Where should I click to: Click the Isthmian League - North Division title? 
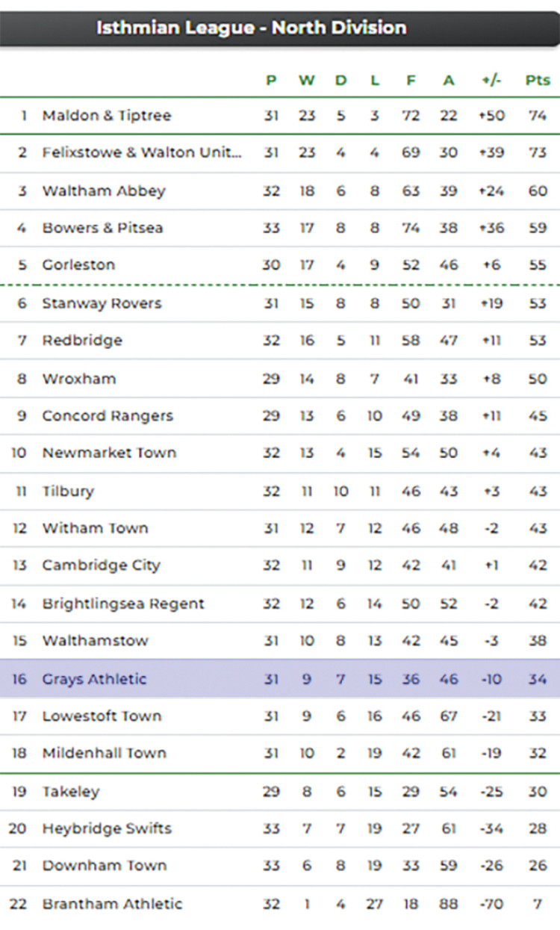coord(252,28)
